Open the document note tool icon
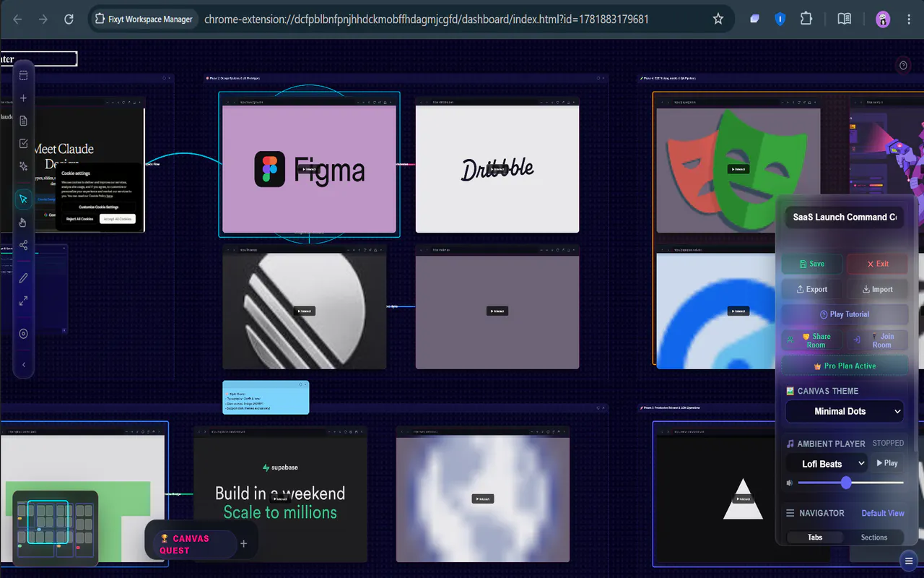 click(24, 121)
